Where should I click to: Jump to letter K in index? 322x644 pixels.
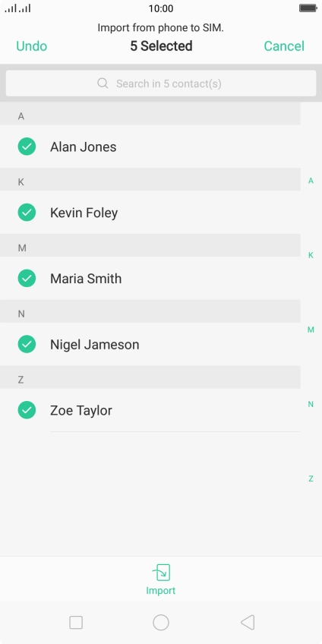click(311, 255)
